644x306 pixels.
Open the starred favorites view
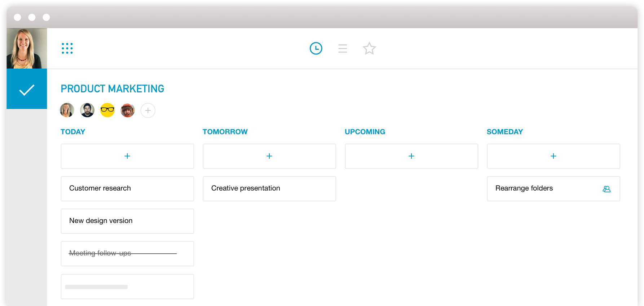coord(369,48)
